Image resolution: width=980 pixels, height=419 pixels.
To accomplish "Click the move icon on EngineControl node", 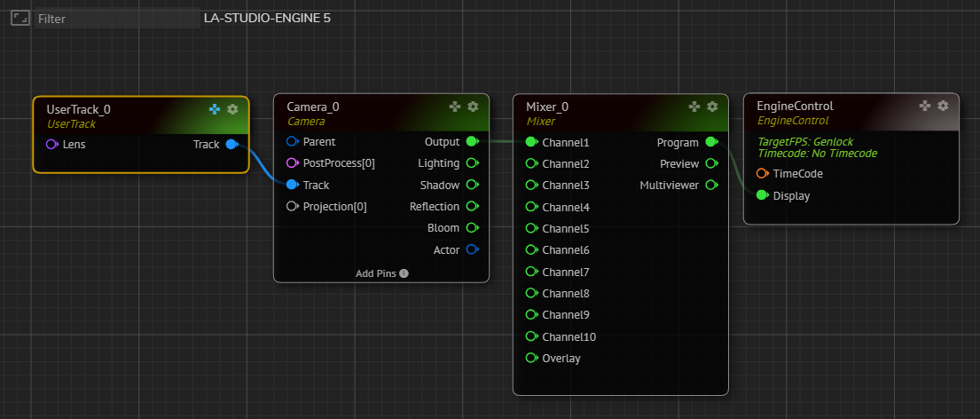I will 925,106.
